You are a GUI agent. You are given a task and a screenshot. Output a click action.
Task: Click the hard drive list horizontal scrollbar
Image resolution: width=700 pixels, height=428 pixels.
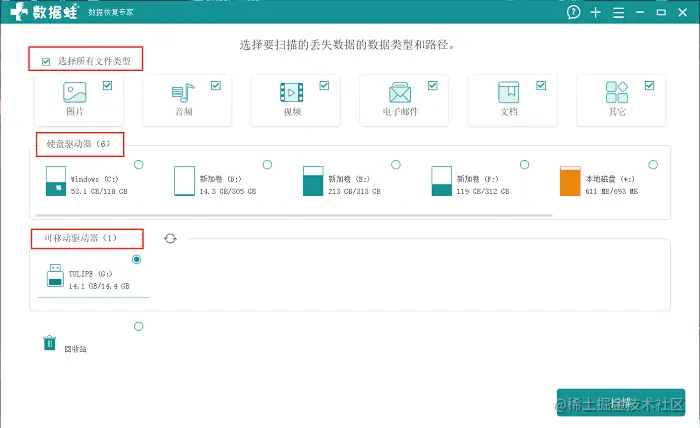294,216
